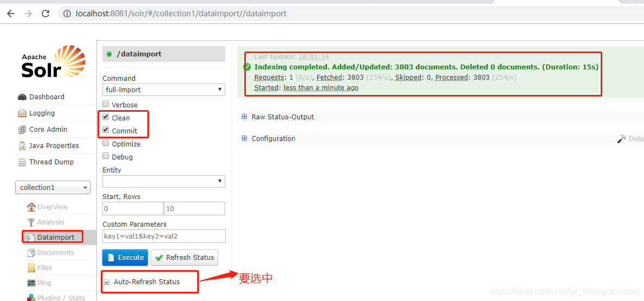Enable the Verbose checkbox
This screenshot has height=301, width=644.
(106, 104)
